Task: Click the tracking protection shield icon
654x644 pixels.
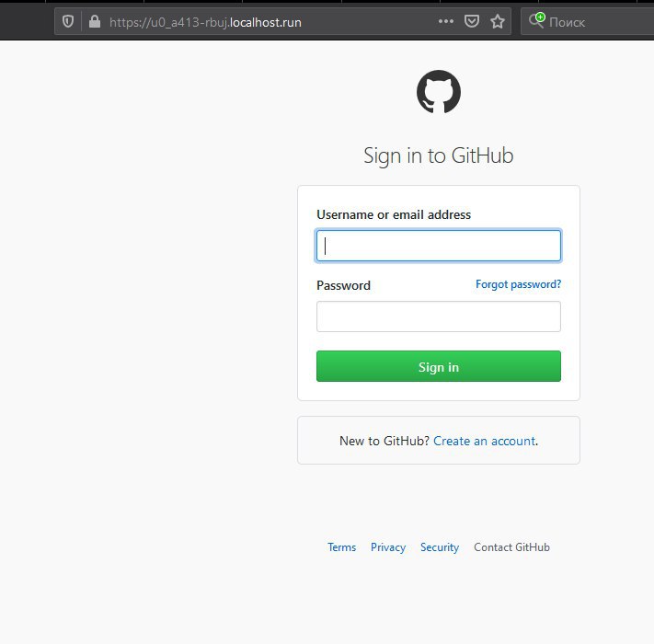Action: pos(68,21)
